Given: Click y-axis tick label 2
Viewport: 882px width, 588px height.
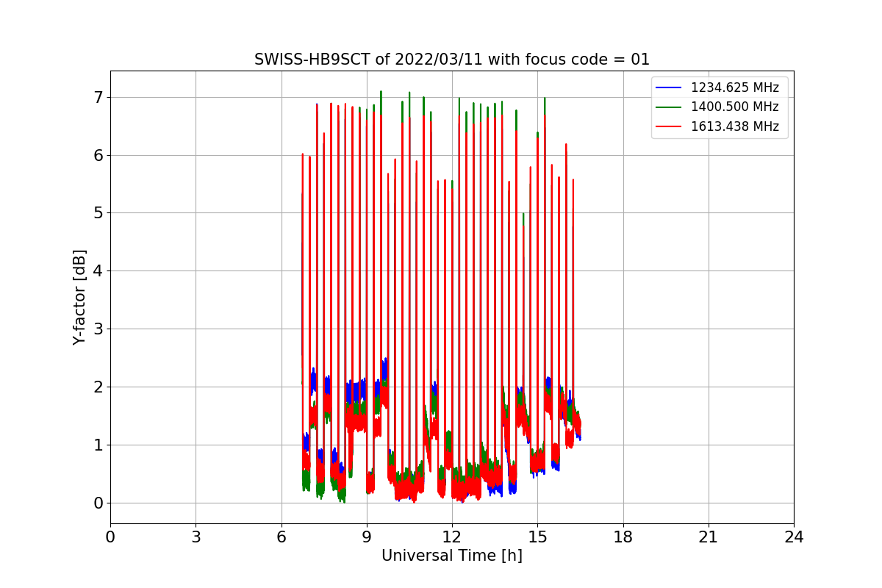Looking at the screenshot, I should coord(98,387).
